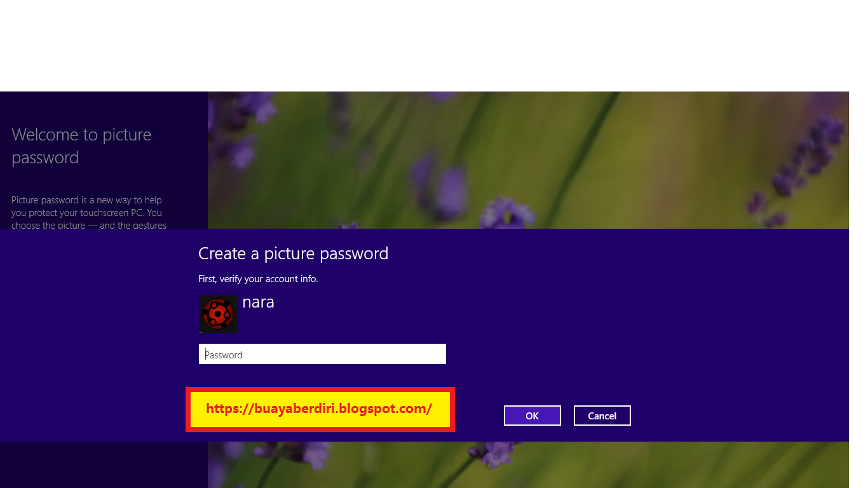This screenshot has height=488, width=868.
Task: Dismiss the dialog with Cancel
Action: pyautogui.click(x=602, y=416)
